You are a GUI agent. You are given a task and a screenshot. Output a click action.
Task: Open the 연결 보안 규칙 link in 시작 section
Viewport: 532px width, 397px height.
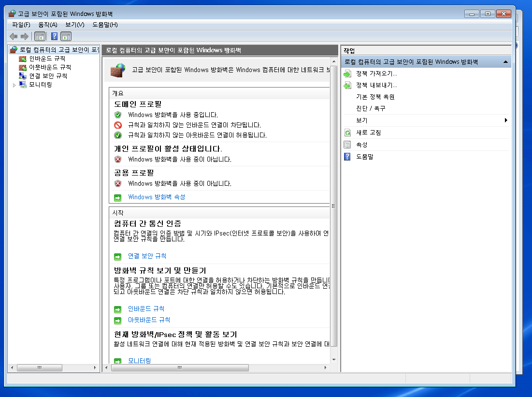click(x=147, y=256)
